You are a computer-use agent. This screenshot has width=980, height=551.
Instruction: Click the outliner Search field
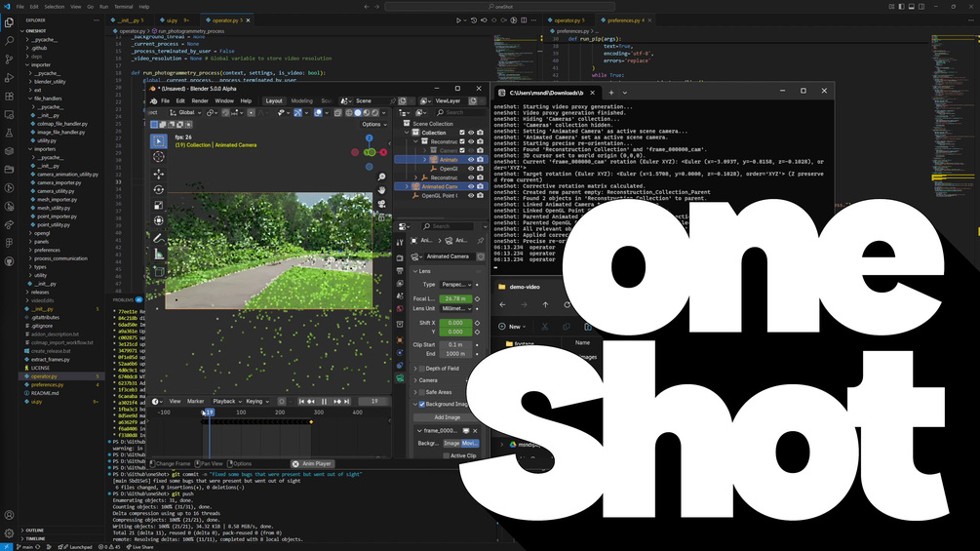coord(461,112)
